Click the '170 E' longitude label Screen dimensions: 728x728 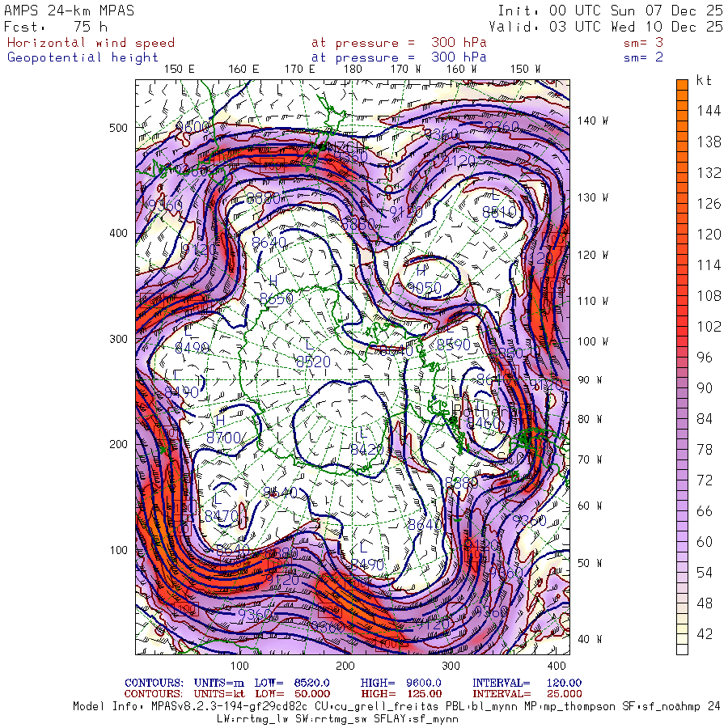click(x=299, y=70)
